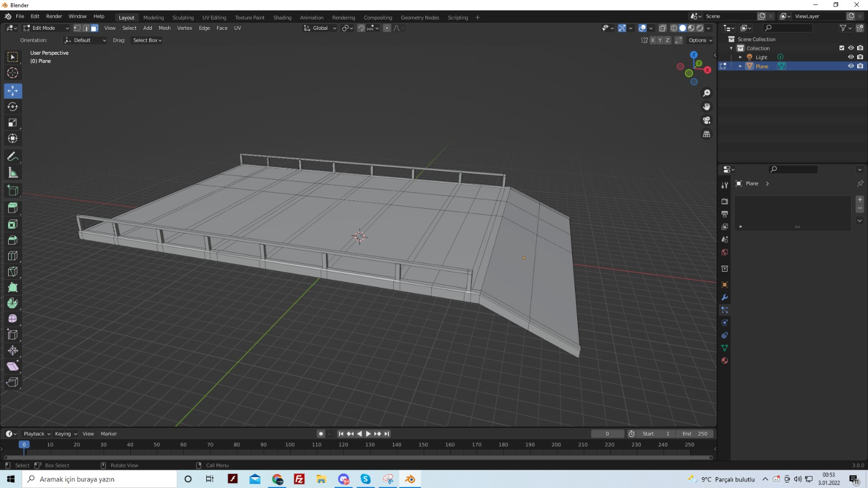
Task: Expand the Light tree item
Action: point(740,57)
